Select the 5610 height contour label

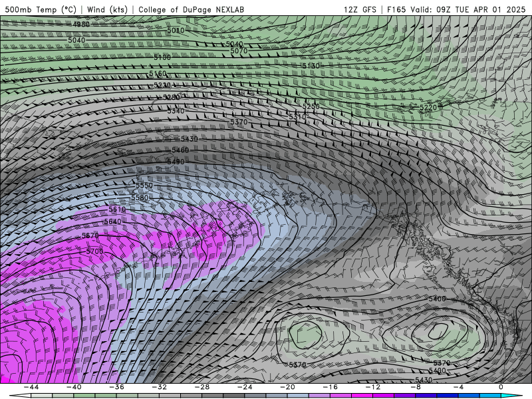coord(117,209)
